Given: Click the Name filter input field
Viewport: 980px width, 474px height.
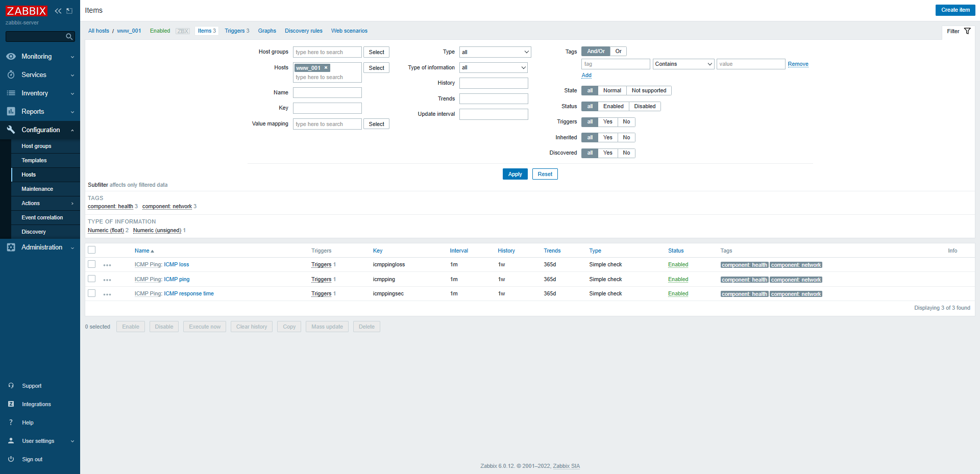Looking at the screenshot, I should click(x=327, y=93).
